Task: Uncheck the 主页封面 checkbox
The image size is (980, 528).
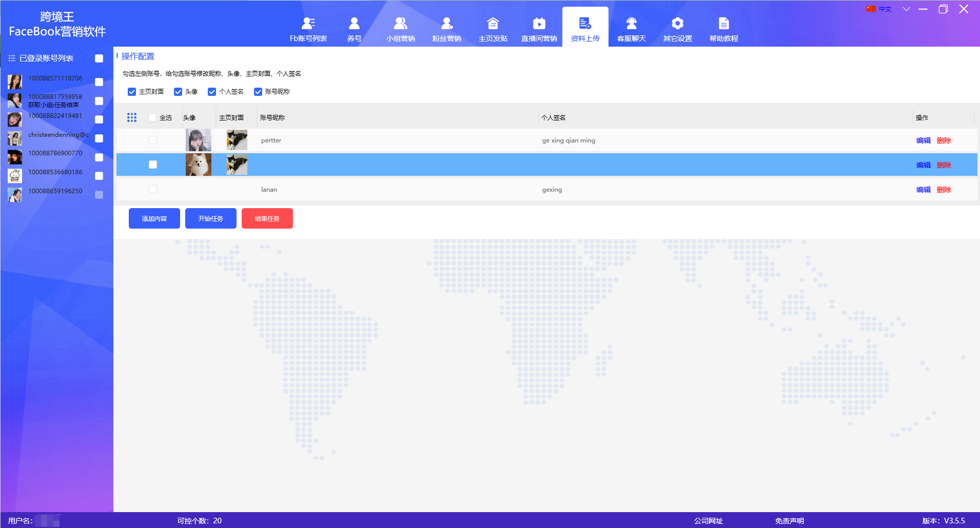Action: pyautogui.click(x=132, y=92)
